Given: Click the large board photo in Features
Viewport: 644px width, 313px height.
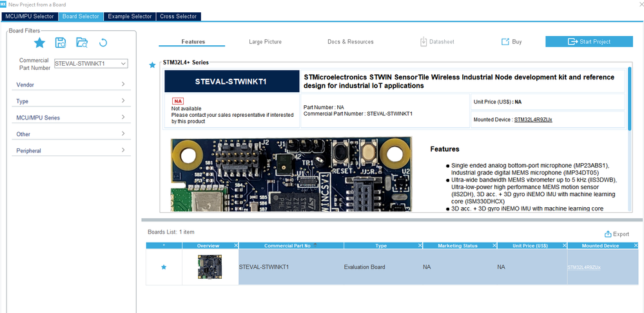Looking at the screenshot, I should 291,174.
